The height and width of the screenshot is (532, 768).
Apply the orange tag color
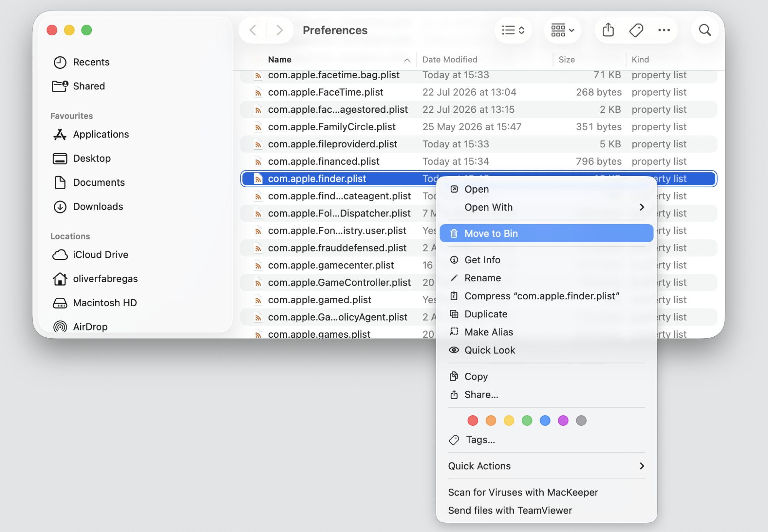click(x=491, y=421)
